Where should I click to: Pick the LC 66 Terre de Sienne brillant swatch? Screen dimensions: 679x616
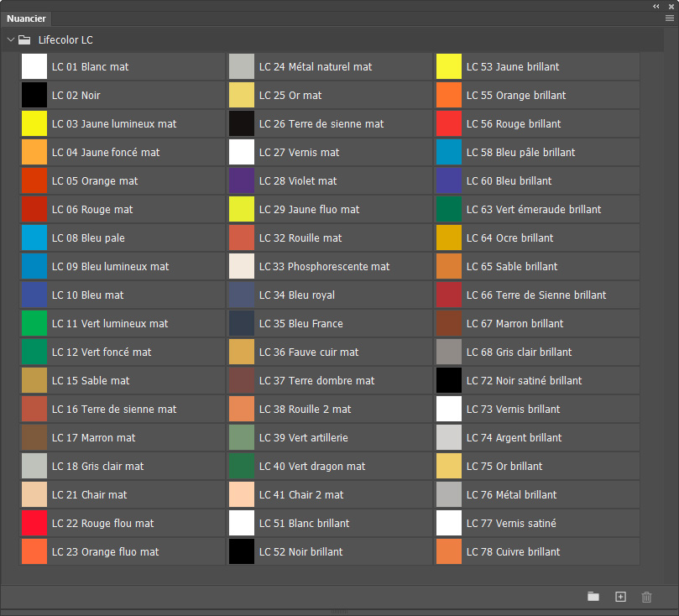(449, 295)
